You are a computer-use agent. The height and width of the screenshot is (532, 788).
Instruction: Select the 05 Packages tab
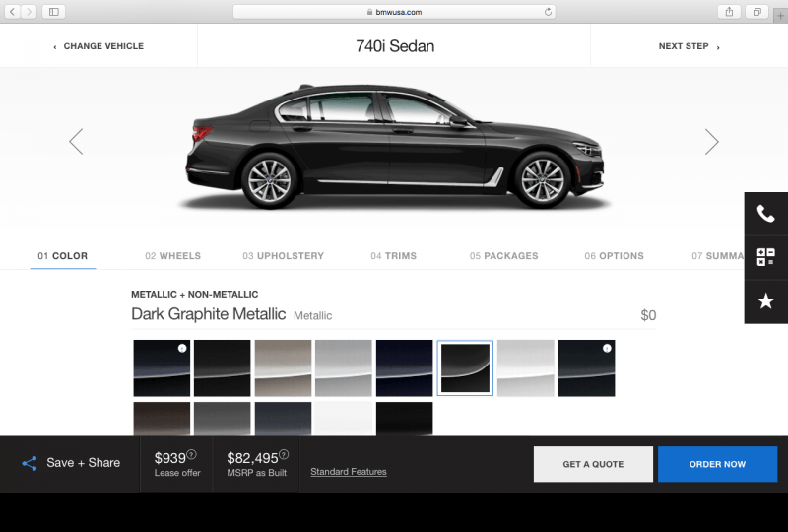tap(503, 256)
